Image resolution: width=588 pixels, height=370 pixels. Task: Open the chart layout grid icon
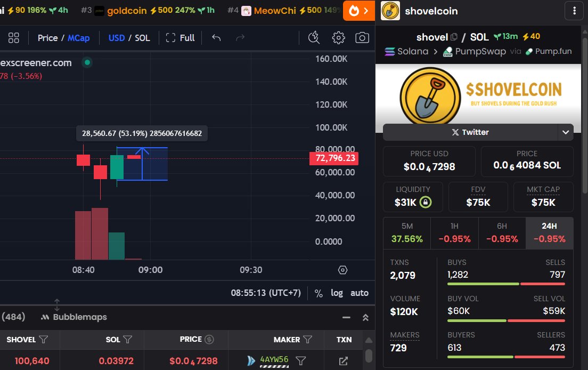[13, 37]
